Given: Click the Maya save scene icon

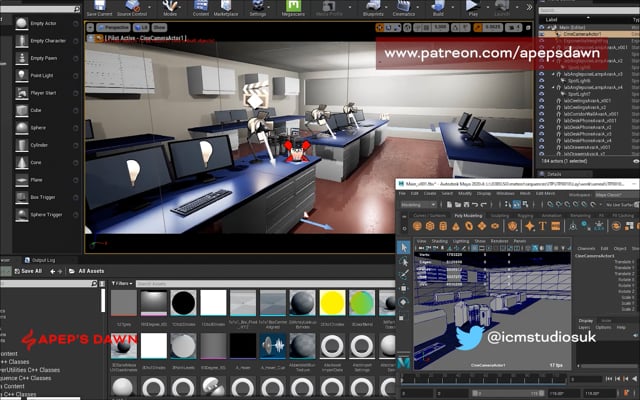Looking at the screenshot, I should [466, 204].
